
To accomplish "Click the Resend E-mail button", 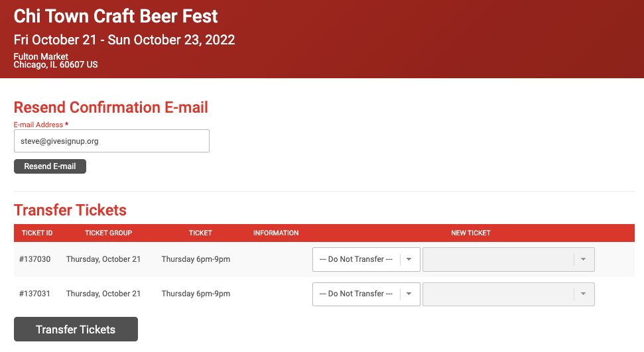I will click(x=50, y=166).
